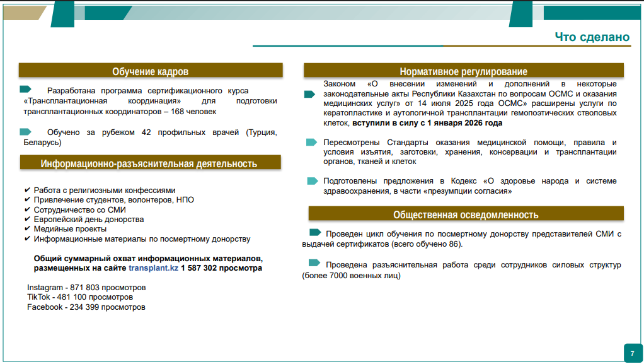Viewport: 644px width, 364px height.
Task: Click the "Общественная осведомленность" header bar
Action: pyautogui.click(x=466, y=214)
